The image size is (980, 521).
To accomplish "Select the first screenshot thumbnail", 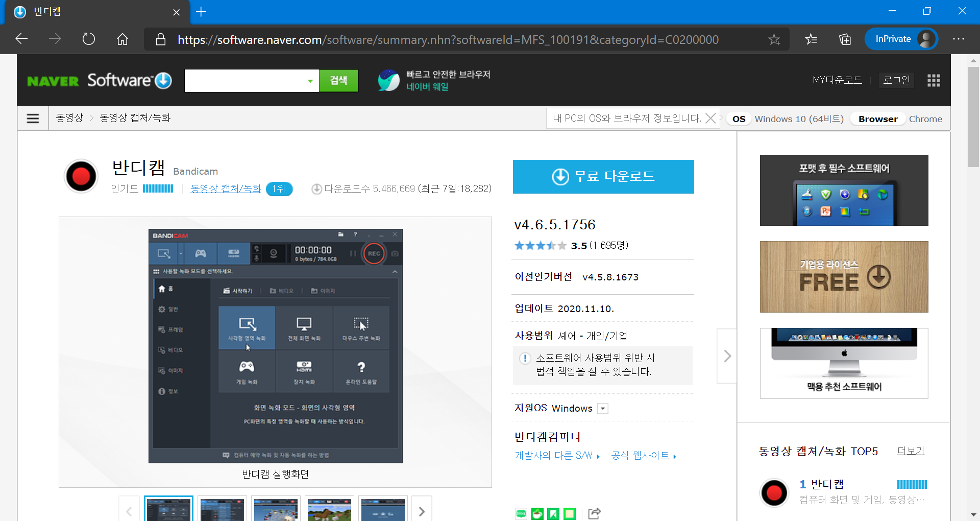I will click(168, 509).
